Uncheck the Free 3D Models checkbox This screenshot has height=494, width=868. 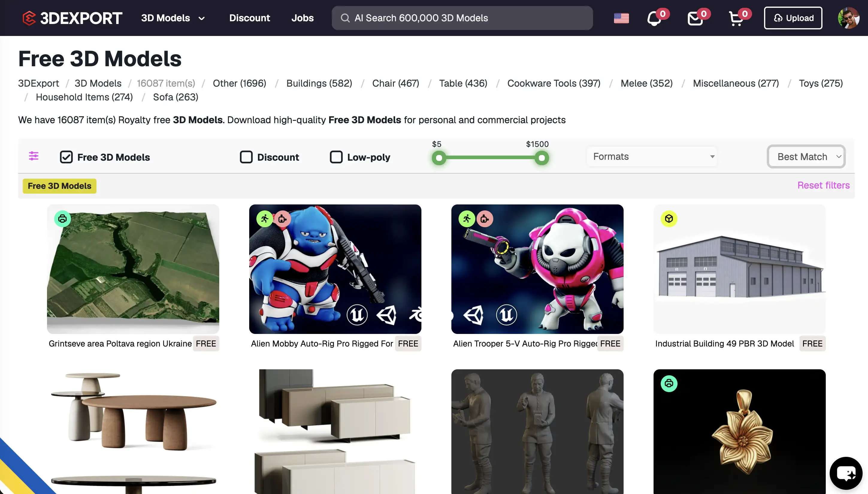point(66,157)
